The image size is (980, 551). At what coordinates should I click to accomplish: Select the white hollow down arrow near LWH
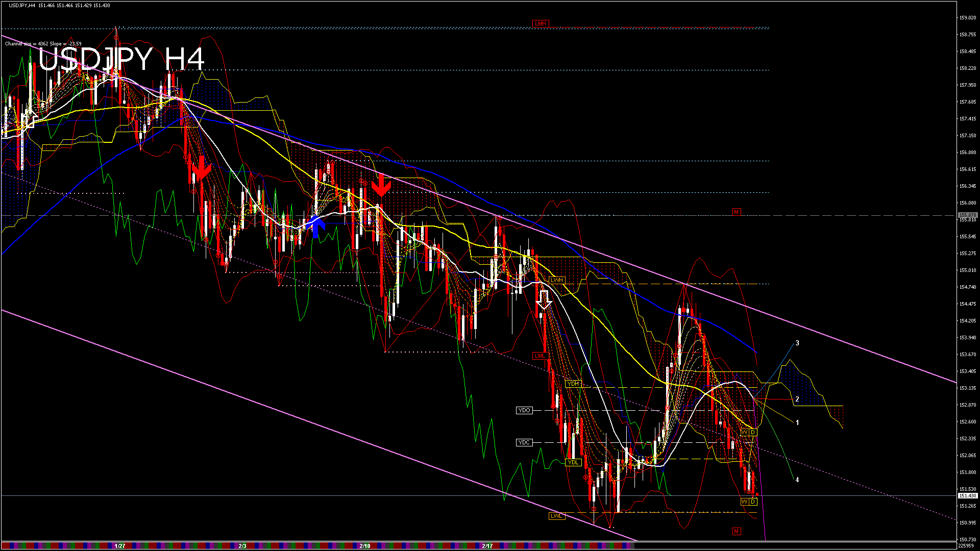point(544,300)
